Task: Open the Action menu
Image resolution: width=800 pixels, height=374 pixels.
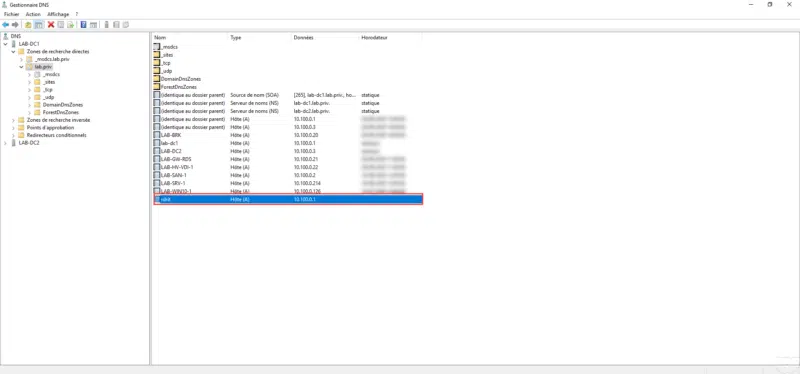Action: [33, 14]
